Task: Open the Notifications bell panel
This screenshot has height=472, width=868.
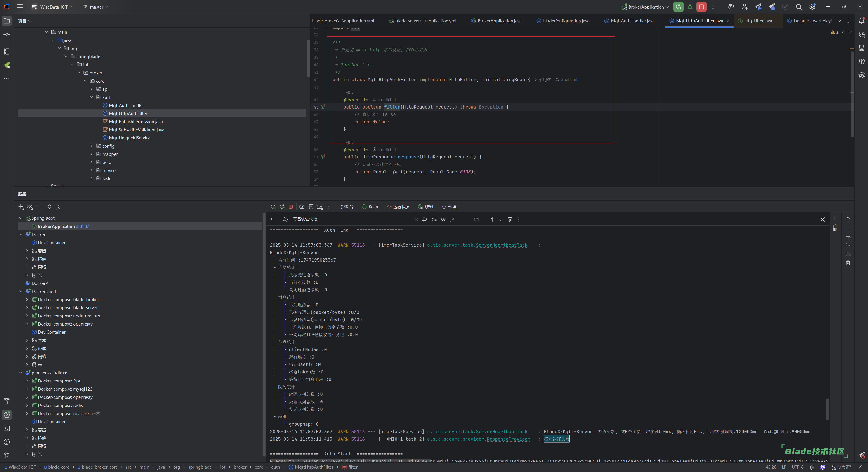Action: click(x=862, y=21)
